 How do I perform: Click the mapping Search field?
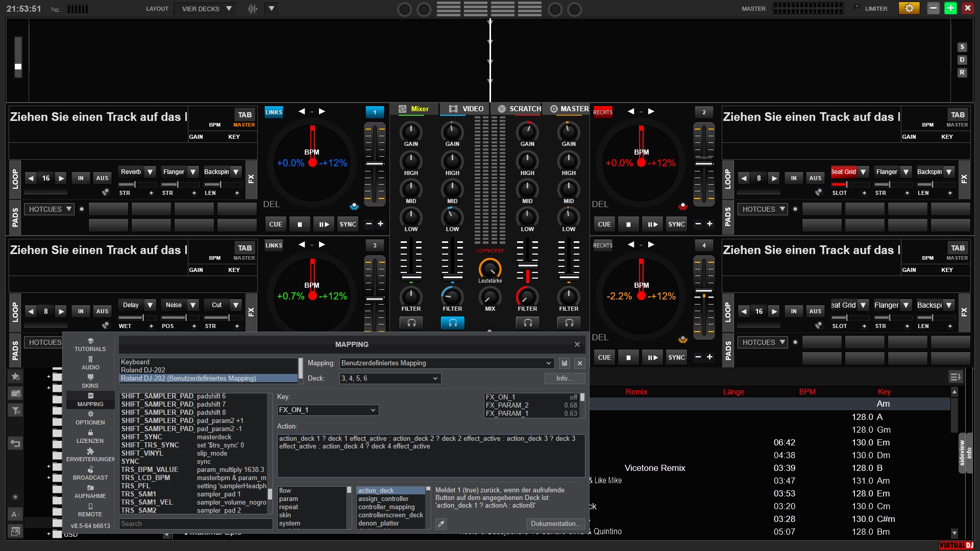click(x=195, y=524)
